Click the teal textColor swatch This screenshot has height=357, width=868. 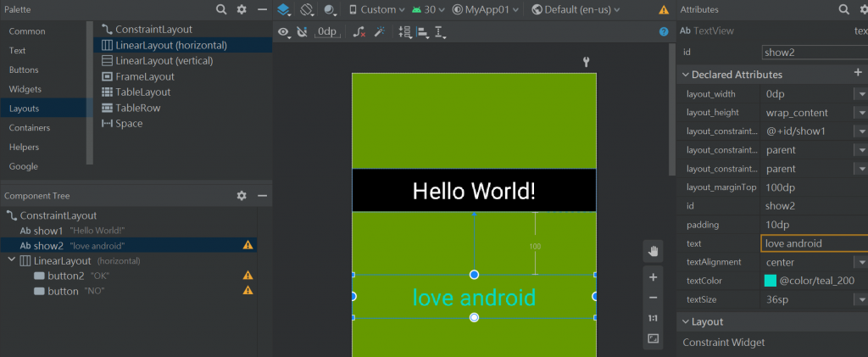[x=770, y=281]
